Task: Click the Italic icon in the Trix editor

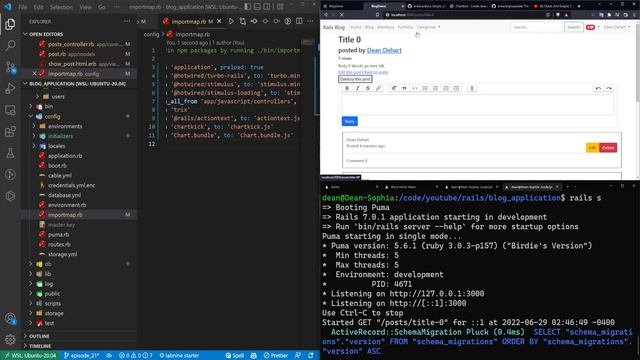Action: (358, 88)
